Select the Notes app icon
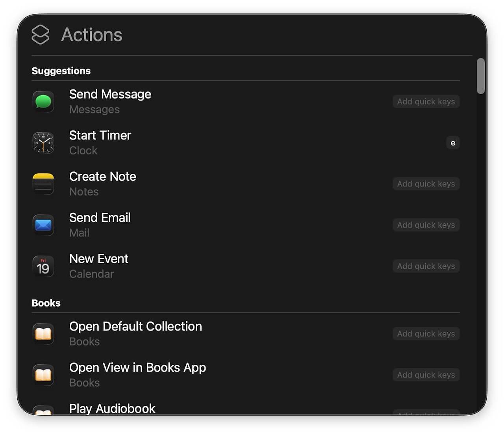Viewport: 504px width, 435px height. coord(43,184)
